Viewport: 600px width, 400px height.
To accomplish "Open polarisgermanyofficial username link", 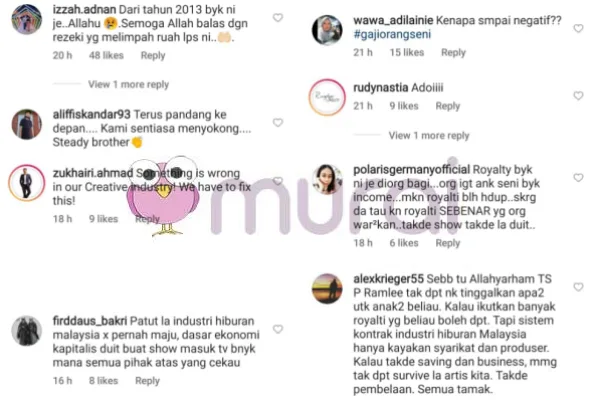I will 411,170.
